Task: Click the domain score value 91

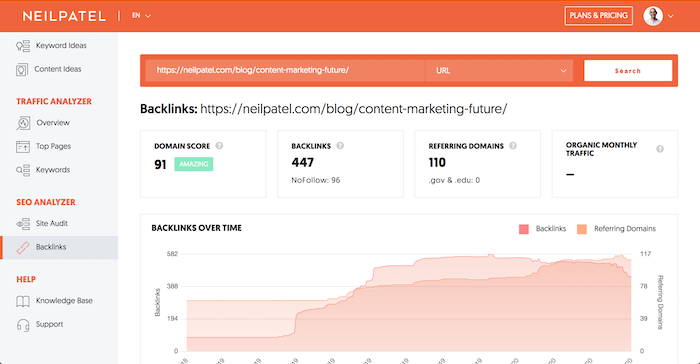Action: (160, 165)
